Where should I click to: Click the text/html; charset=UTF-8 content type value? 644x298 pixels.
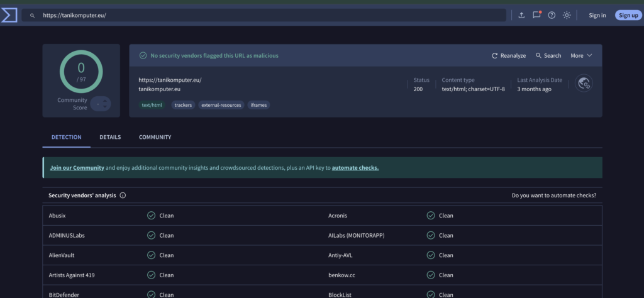[473, 89]
